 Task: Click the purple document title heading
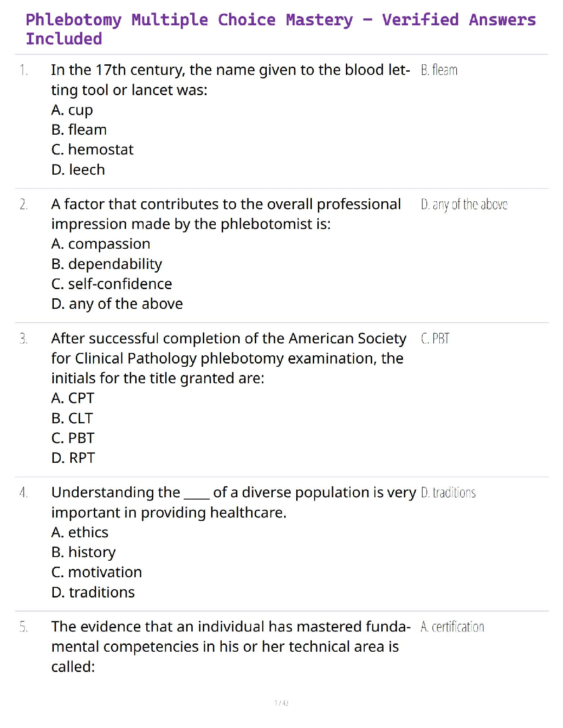pyautogui.click(x=281, y=29)
